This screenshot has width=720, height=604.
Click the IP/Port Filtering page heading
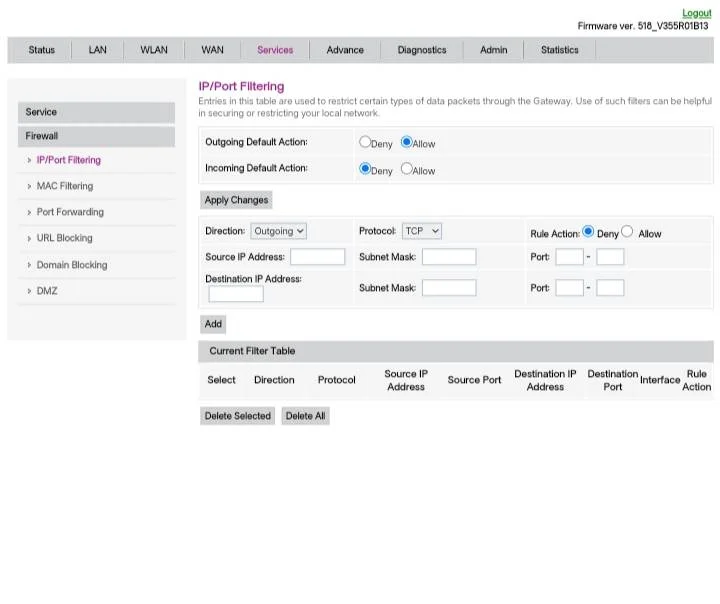coord(241,86)
